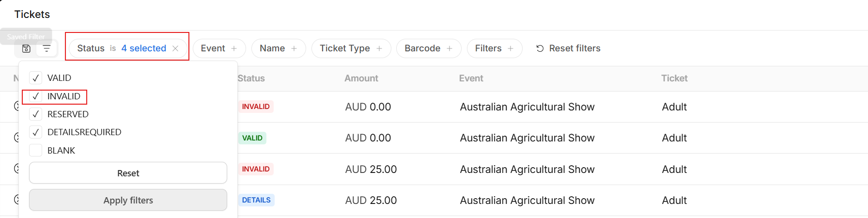The height and width of the screenshot is (218, 868).
Task: Uncheck the DETAILSREQUIRED status checkbox
Action: [x=36, y=132]
